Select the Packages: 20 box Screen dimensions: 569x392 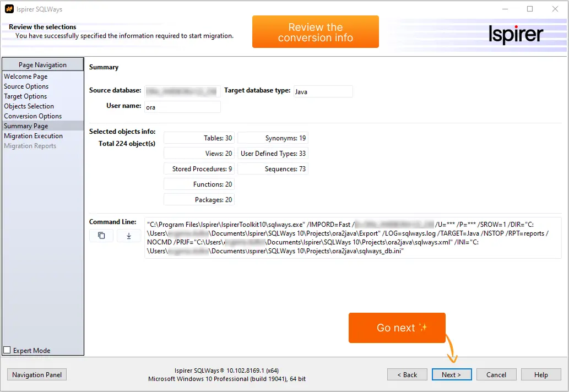pyautogui.click(x=199, y=200)
